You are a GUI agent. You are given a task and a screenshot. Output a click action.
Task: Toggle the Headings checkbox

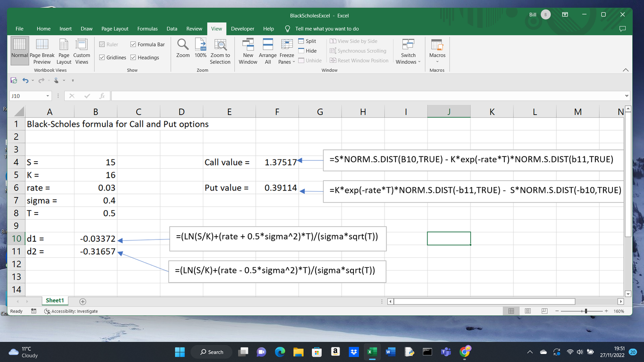(x=134, y=58)
